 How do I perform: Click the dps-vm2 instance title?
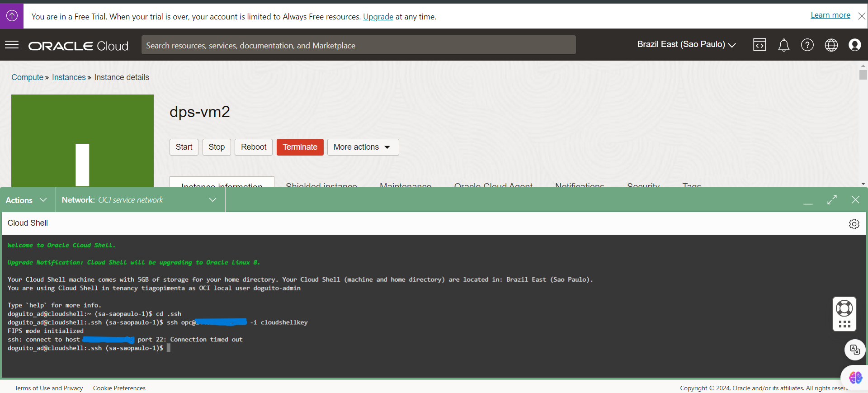(x=200, y=112)
